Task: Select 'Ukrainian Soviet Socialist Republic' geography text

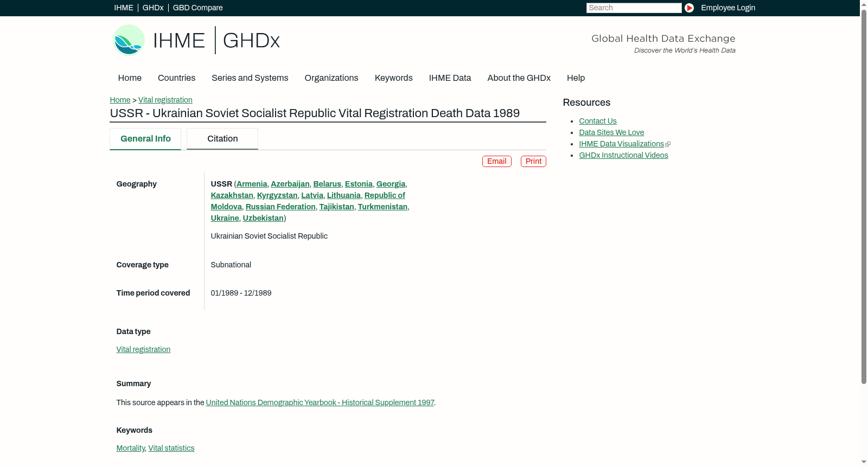Action: point(269,236)
